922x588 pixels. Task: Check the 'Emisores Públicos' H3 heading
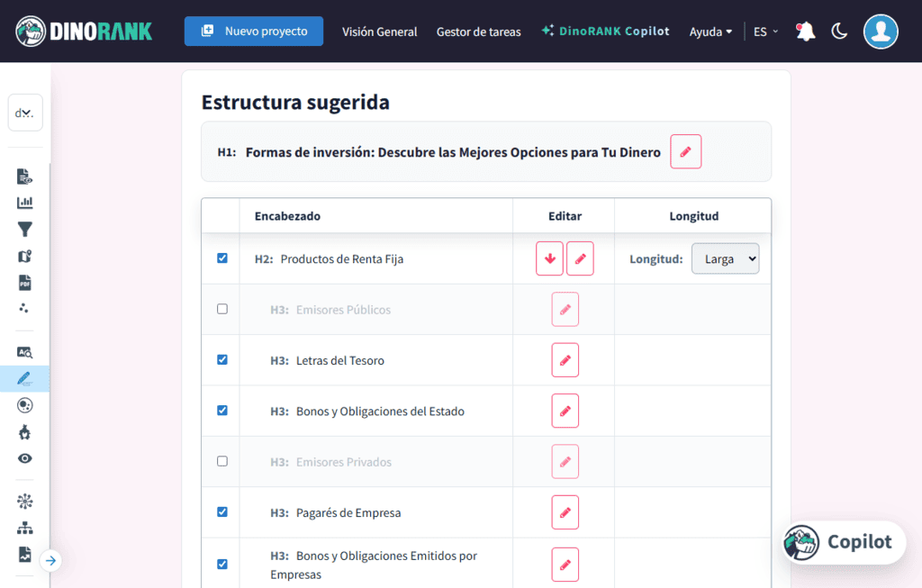pyautogui.click(x=221, y=309)
